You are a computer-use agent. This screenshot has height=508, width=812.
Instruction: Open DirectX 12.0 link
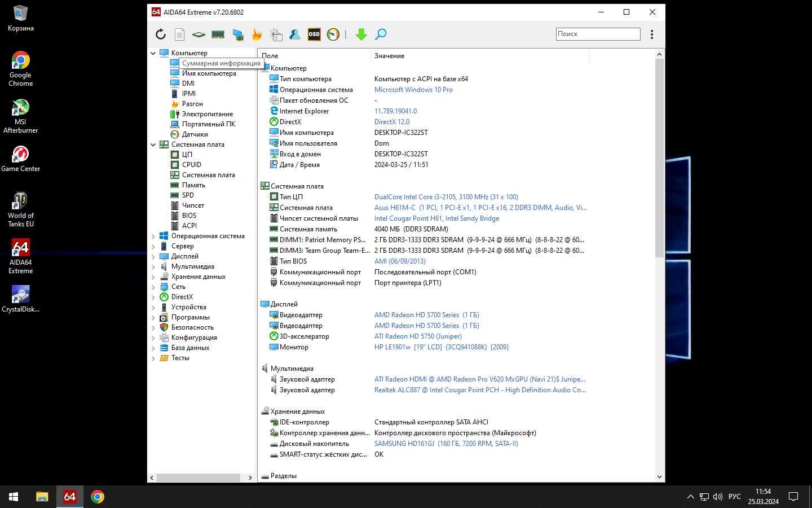pos(392,122)
